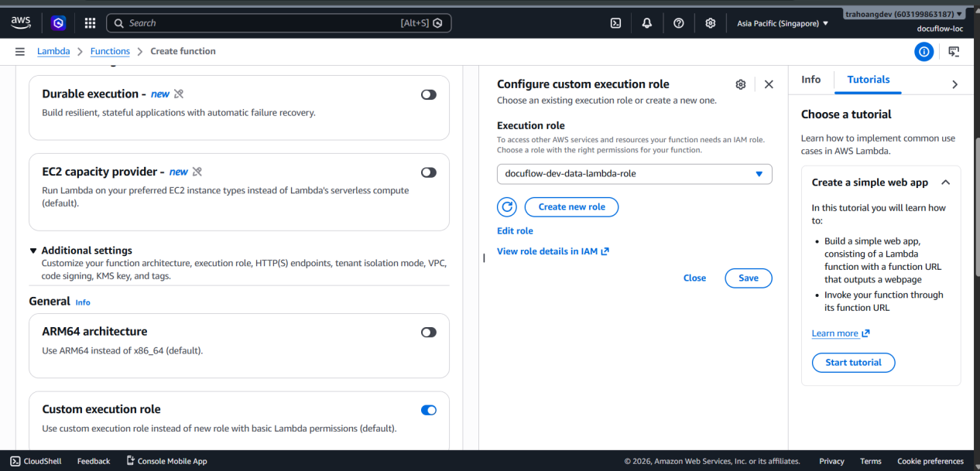Expand help panel chevron arrow
Viewport: 980px width, 471px height.
pos(954,84)
